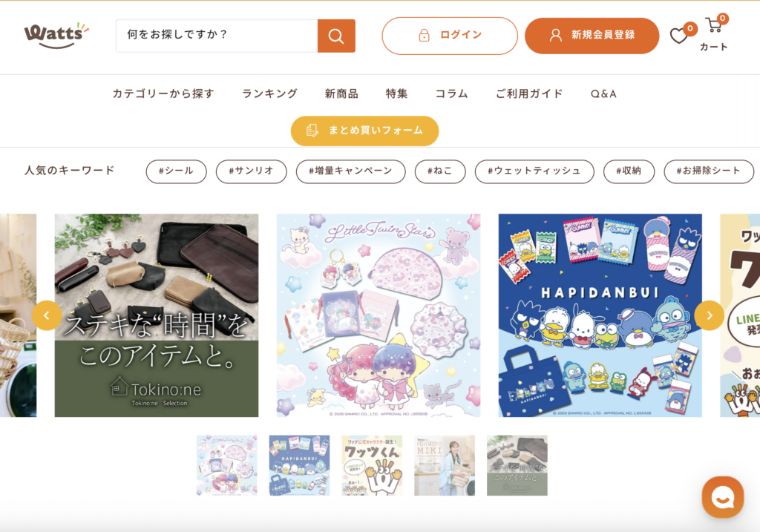Viewport: 760px width, 532px height.
Task: Select the #増量キャンペーン keyword tag
Action: [350, 171]
